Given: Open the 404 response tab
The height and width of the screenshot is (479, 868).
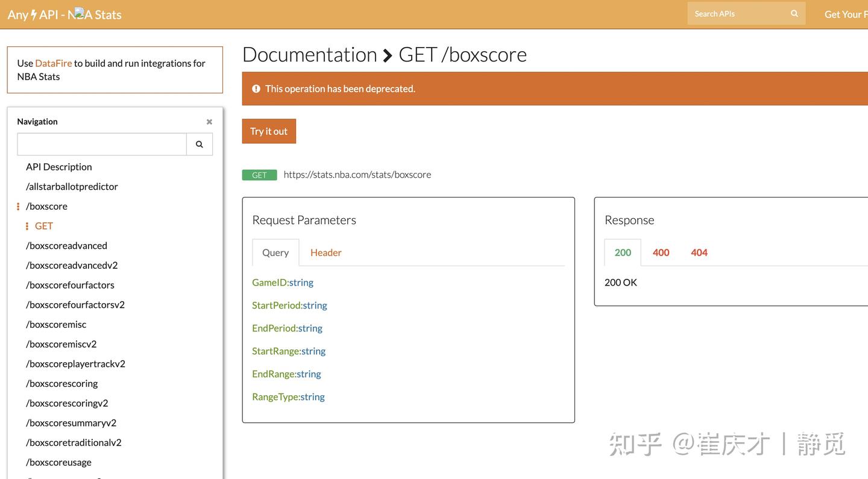Looking at the screenshot, I should click(699, 252).
